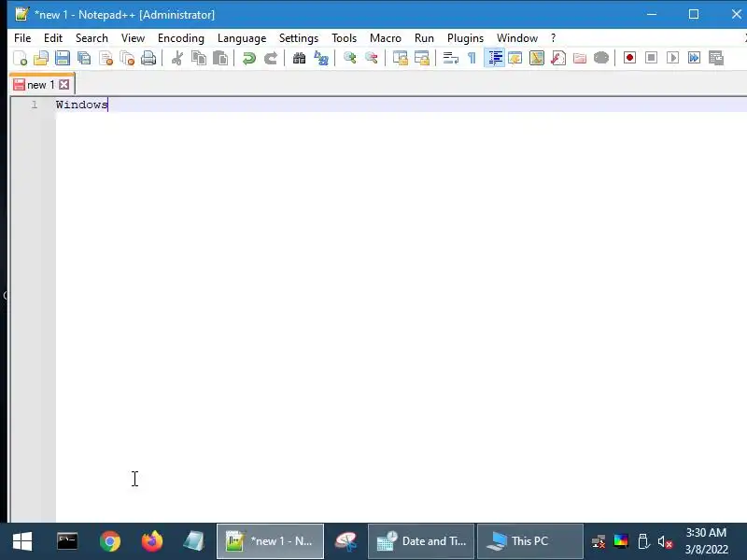Open the Run menu
The height and width of the screenshot is (560, 747).
tap(424, 38)
